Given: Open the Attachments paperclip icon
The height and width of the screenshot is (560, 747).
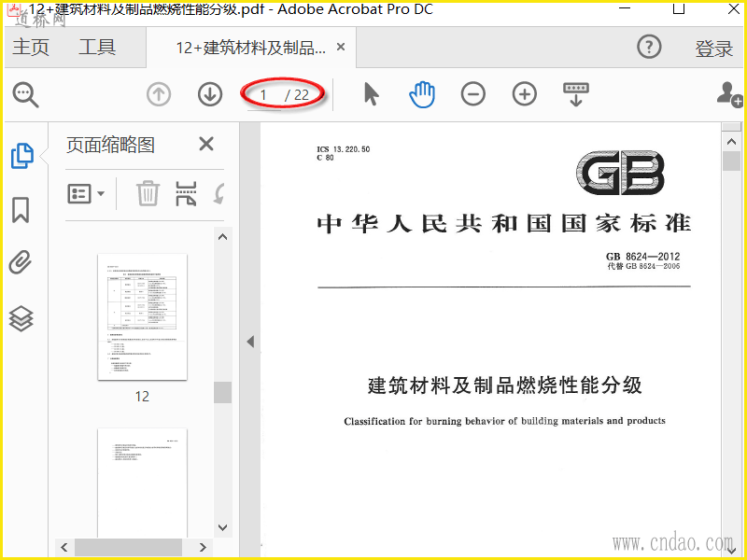Looking at the screenshot, I should pyautogui.click(x=21, y=262).
